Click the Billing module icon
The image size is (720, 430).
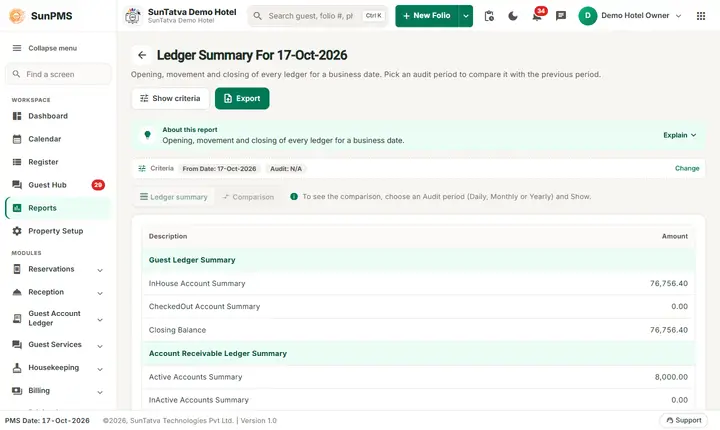point(17,390)
